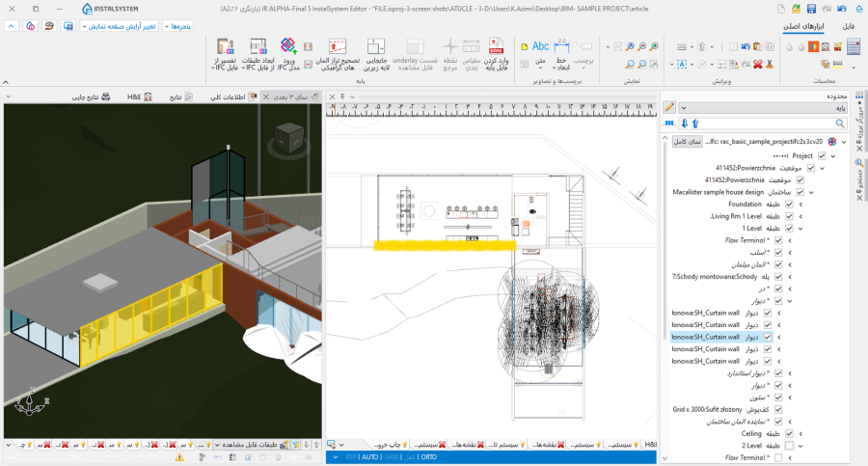Expand the Living Rm 1 Level node

(801, 217)
